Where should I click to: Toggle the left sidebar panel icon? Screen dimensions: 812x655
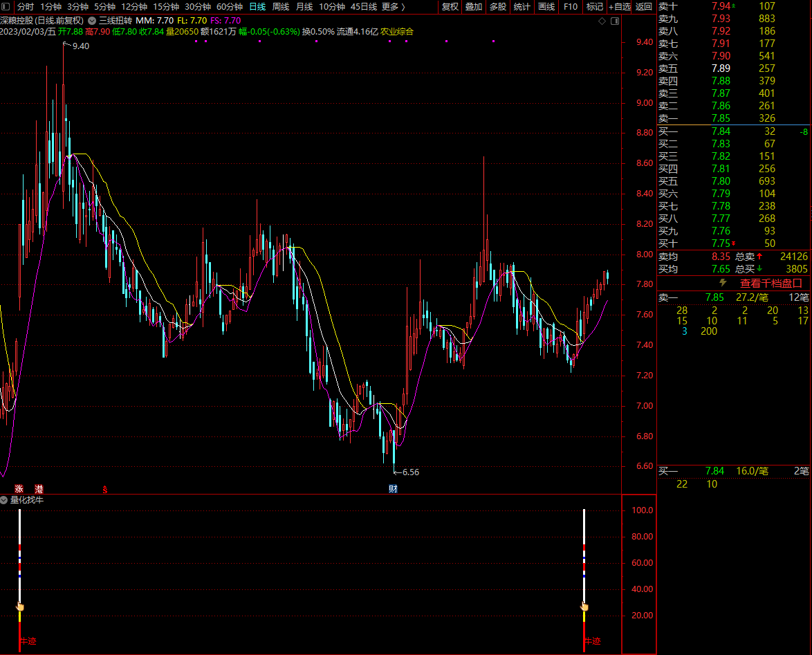click(6, 6)
